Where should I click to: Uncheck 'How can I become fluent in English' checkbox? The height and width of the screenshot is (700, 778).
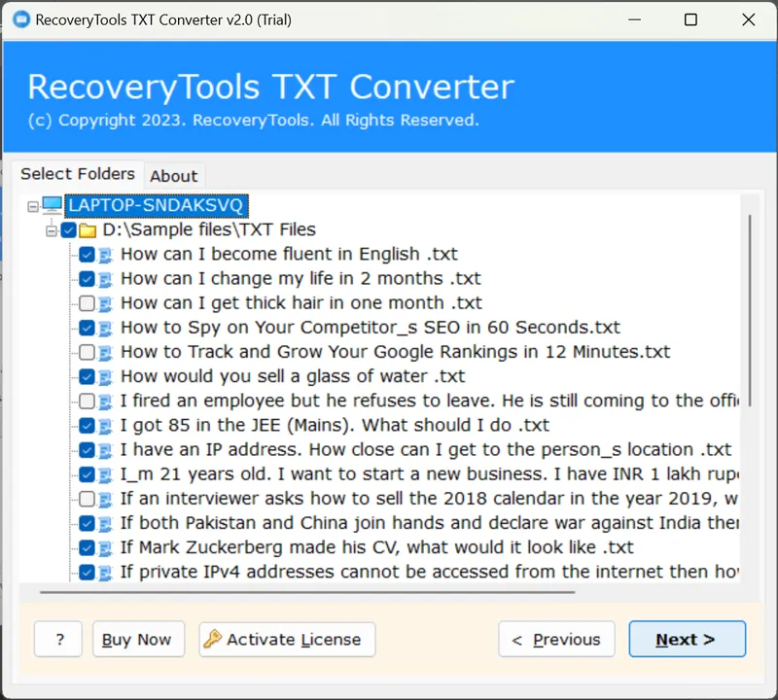[x=87, y=255]
